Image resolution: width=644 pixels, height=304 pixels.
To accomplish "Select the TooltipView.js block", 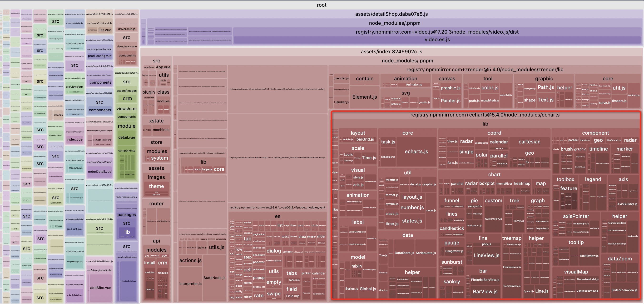I will [589, 256].
